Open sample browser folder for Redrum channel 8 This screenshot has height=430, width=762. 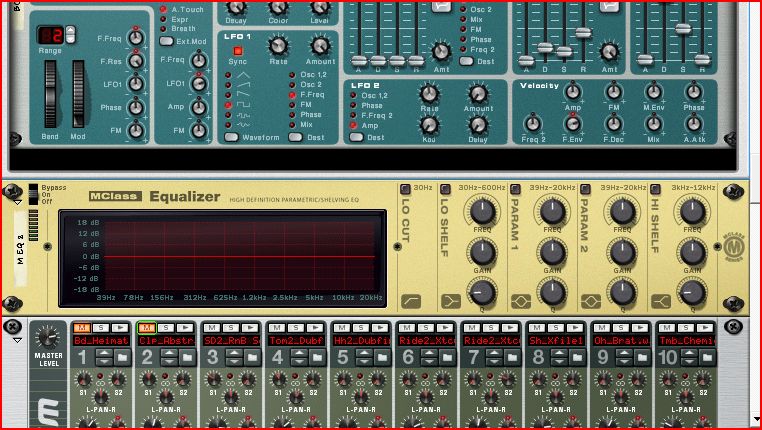(577, 358)
